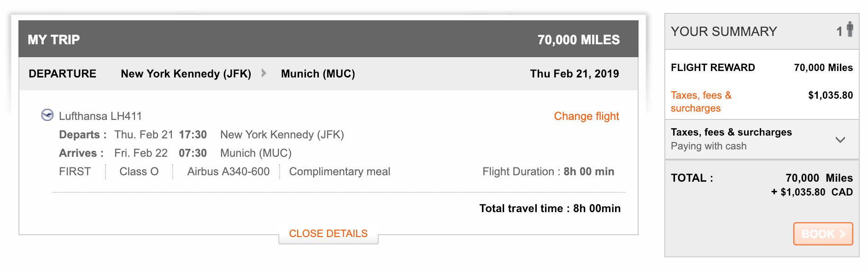Screen dimensions: 868x273
Task: Click the route arrow after New York Kennedy
Action: click(x=264, y=73)
